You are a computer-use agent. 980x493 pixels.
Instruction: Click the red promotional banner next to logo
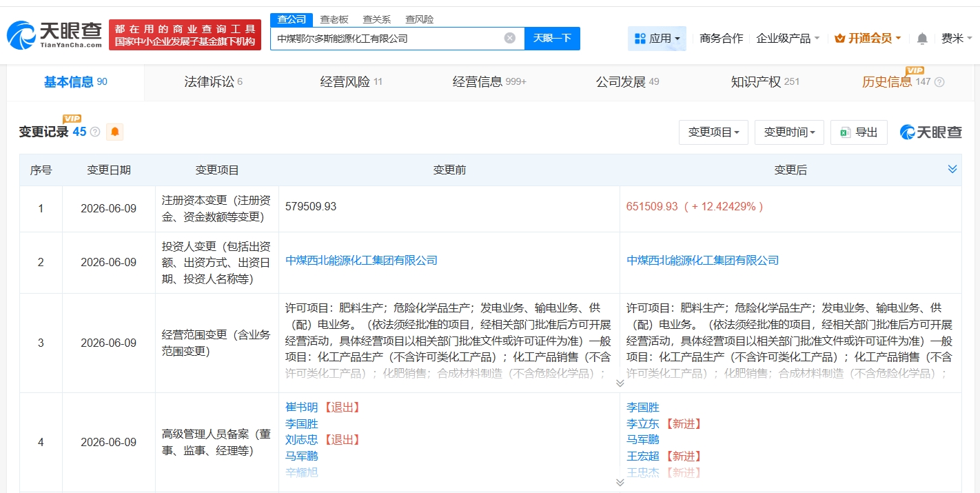[185, 35]
